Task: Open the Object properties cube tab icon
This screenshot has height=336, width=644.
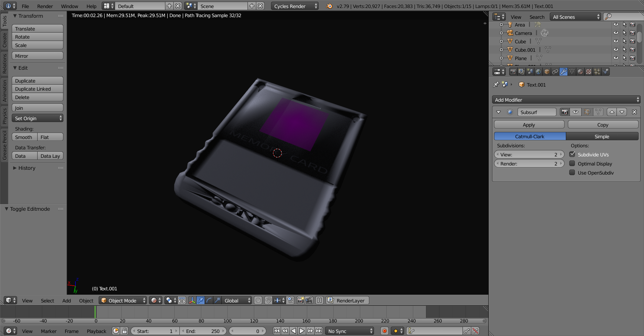Action: (x=547, y=71)
